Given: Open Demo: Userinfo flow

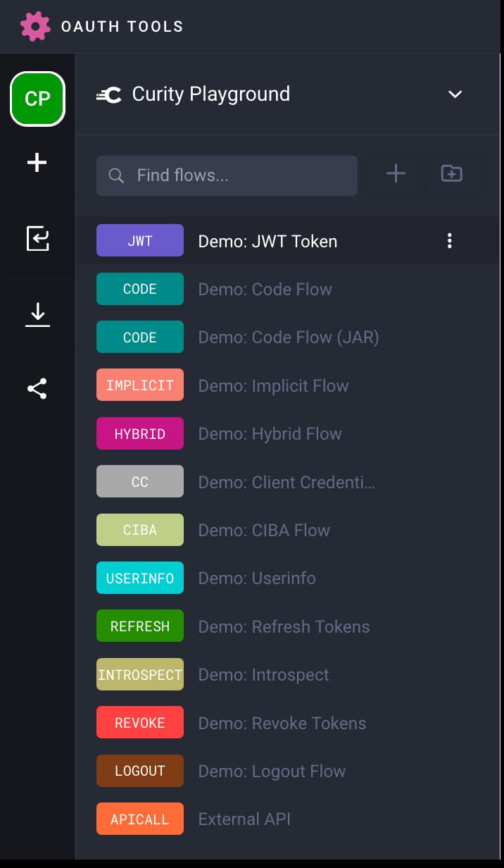Looking at the screenshot, I should [x=256, y=578].
